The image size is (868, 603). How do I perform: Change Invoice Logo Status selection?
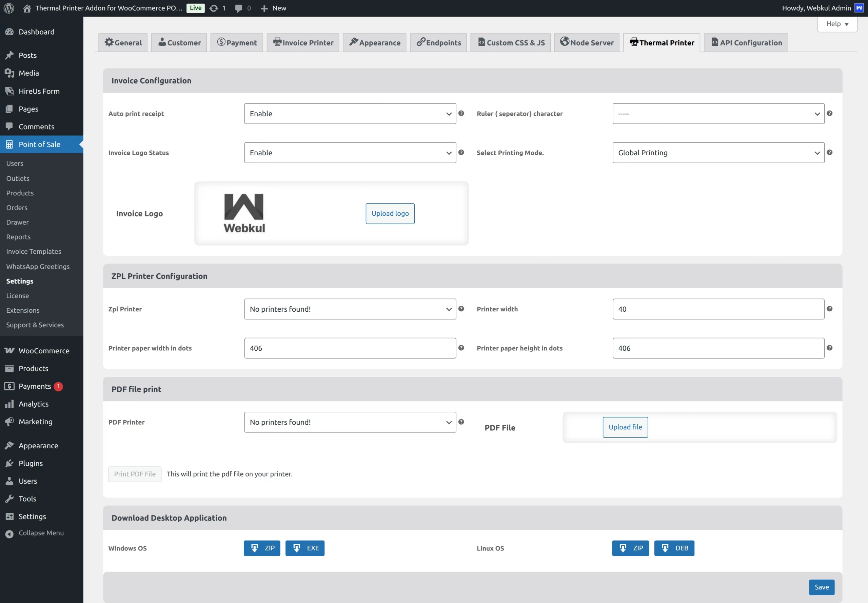(349, 153)
